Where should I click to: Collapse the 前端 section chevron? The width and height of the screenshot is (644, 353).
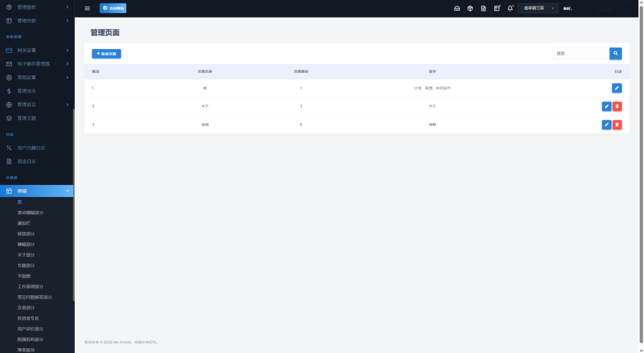pos(67,191)
